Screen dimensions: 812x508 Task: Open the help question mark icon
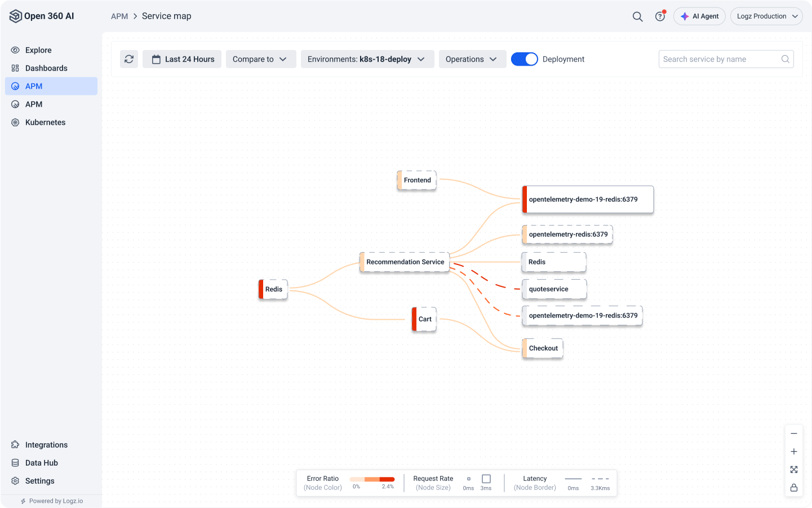[660, 16]
